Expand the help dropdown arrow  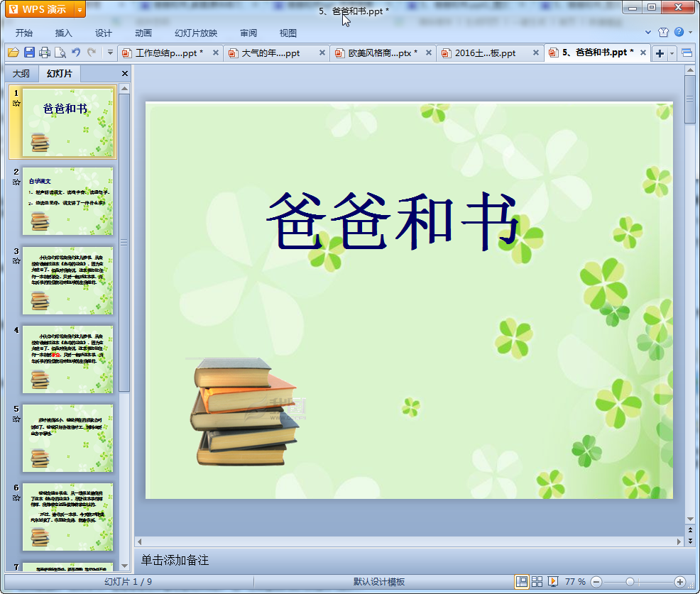point(691,32)
